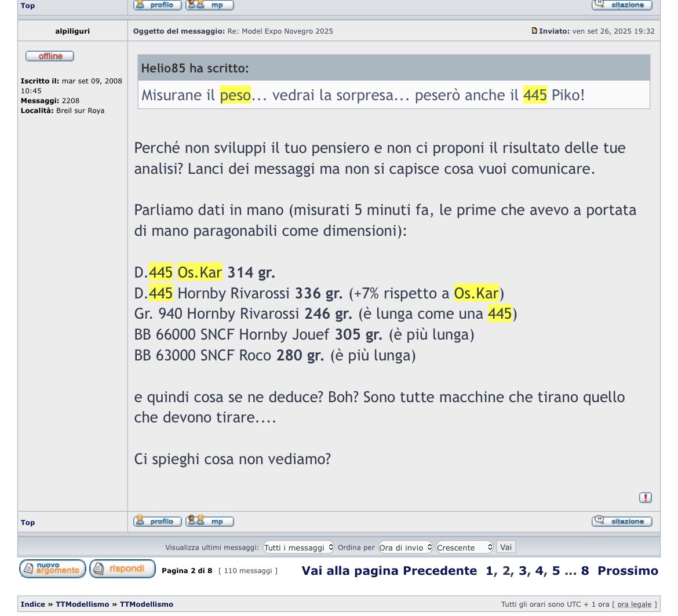The width and height of the screenshot is (678, 616).
Task: Start a new topic with nuovo argomento
Action: (x=53, y=569)
